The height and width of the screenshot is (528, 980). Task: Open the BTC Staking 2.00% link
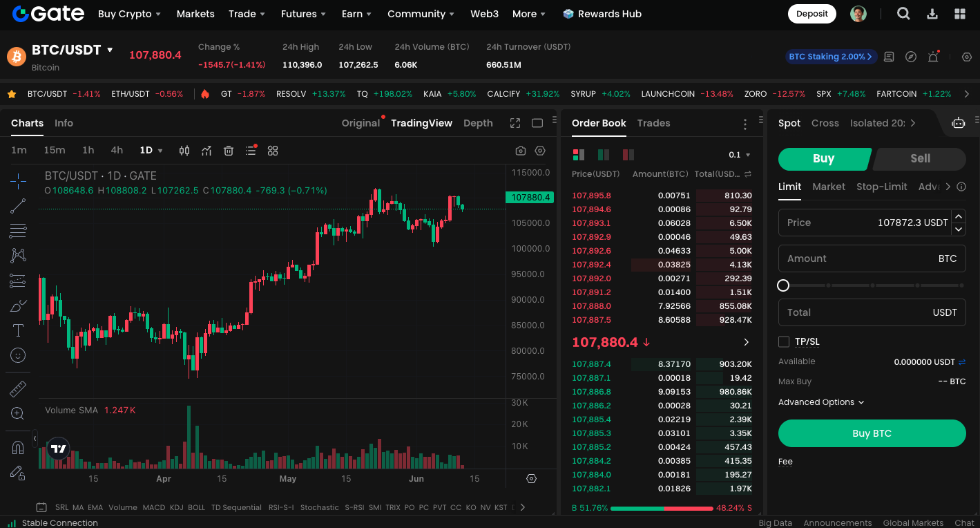[x=831, y=57]
